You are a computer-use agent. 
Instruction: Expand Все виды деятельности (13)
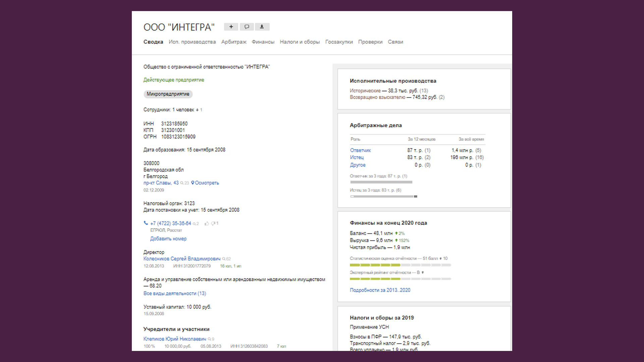tap(175, 293)
